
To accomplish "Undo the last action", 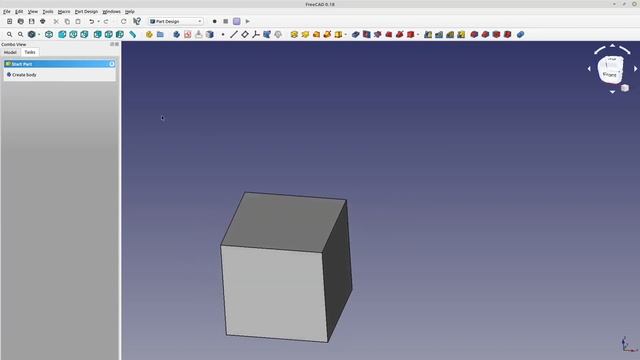I will pyautogui.click(x=91, y=21).
